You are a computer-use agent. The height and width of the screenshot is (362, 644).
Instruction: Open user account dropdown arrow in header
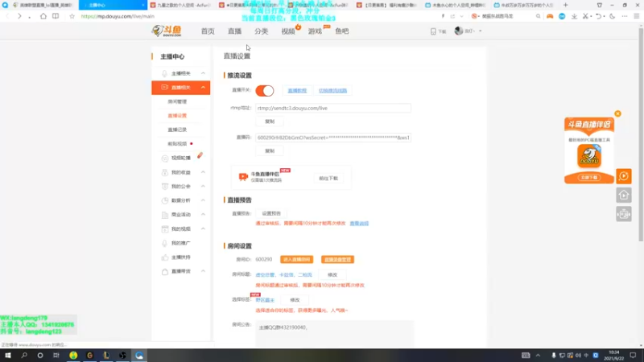480,31
